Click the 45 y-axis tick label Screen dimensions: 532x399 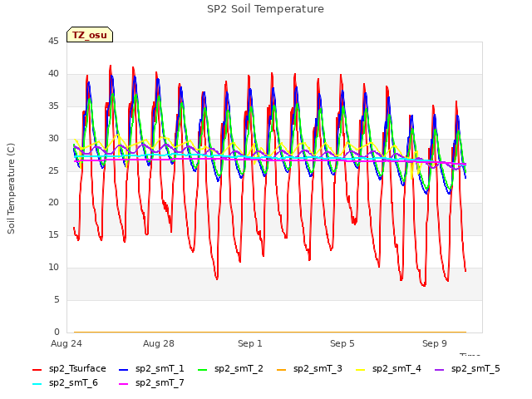(x=53, y=41)
